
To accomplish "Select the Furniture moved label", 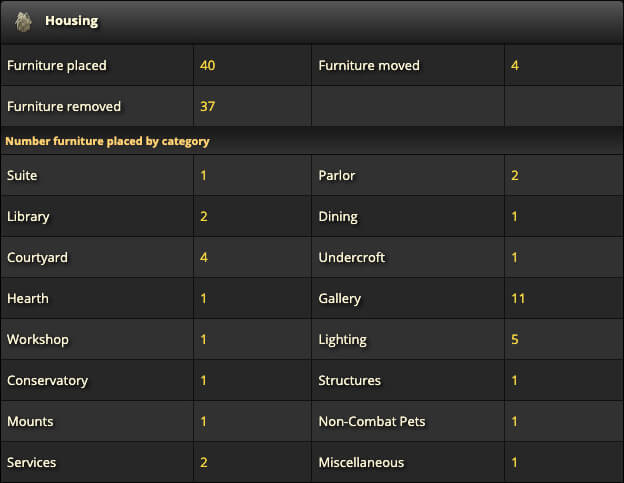I will pyautogui.click(x=369, y=65).
